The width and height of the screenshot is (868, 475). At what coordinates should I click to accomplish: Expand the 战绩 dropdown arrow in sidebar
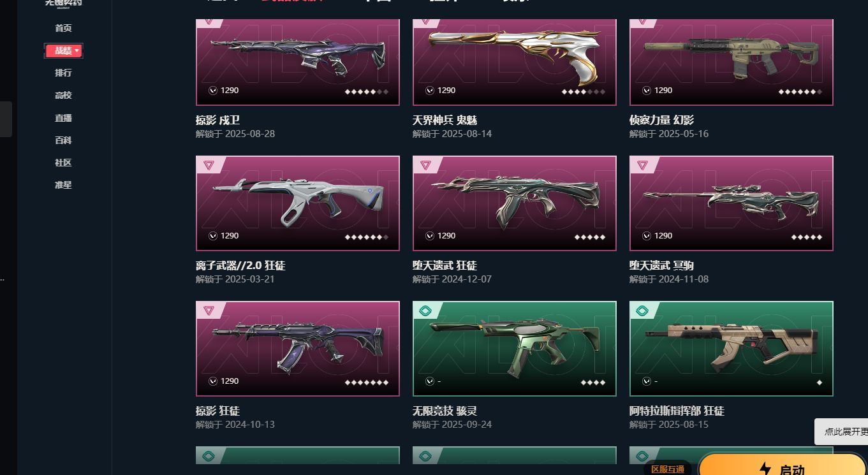tap(77, 50)
